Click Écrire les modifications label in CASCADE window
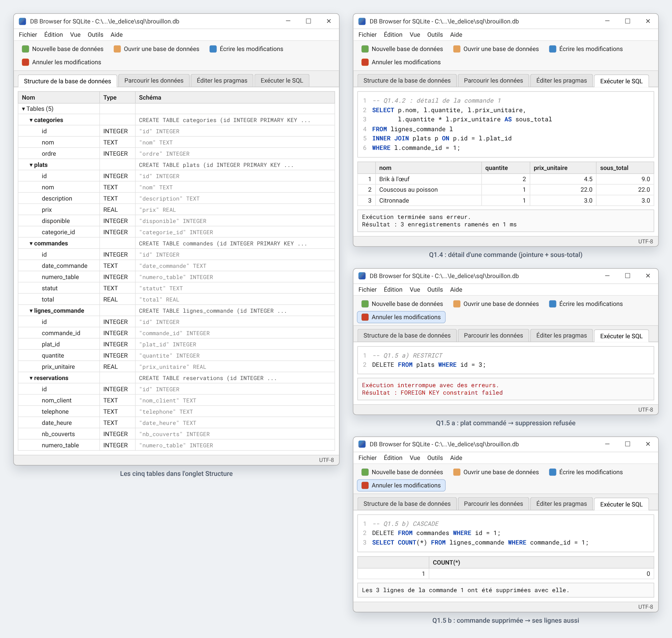Image resolution: width=672 pixels, height=638 pixels. point(591,472)
